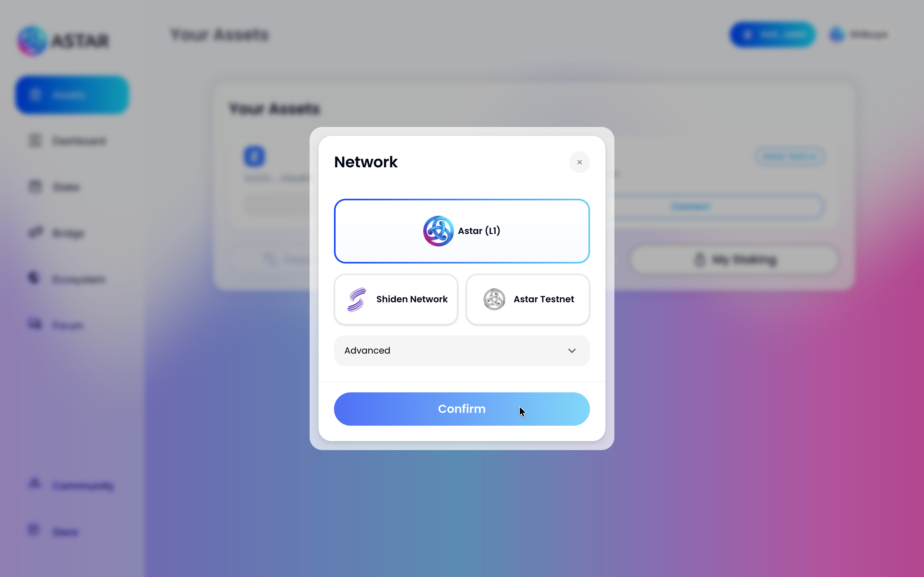Click the blue network button in header
Viewport: 924px width, 577px height.
click(773, 35)
